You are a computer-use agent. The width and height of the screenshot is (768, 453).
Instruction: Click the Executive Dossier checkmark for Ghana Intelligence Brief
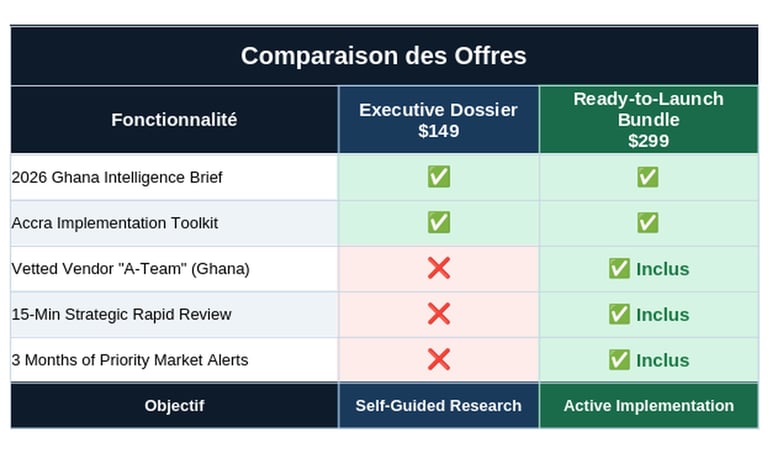click(x=438, y=177)
